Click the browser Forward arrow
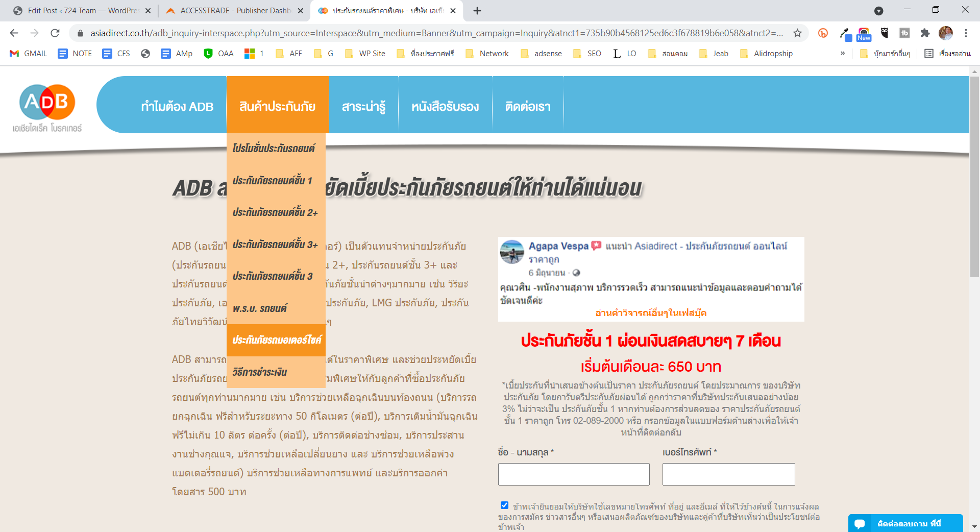 pyautogui.click(x=34, y=33)
